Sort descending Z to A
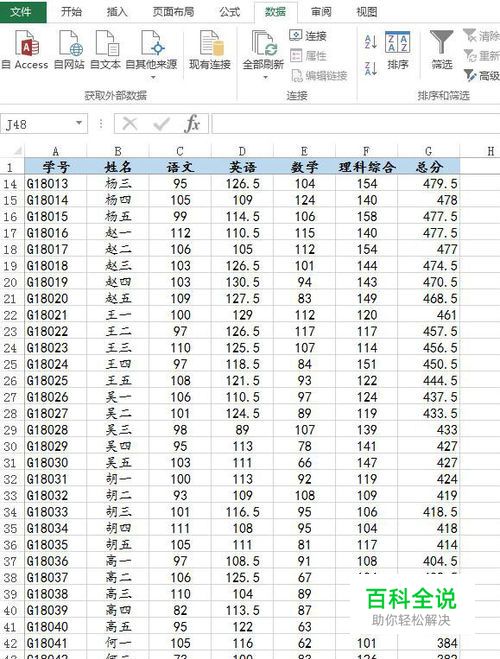 pyautogui.click(x=371, y=69)
